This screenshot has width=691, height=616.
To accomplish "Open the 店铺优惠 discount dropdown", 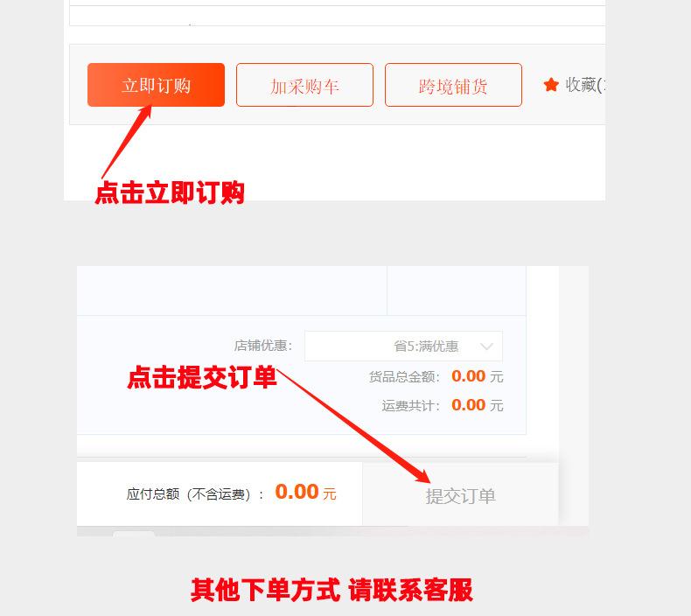I will point(404,346).
